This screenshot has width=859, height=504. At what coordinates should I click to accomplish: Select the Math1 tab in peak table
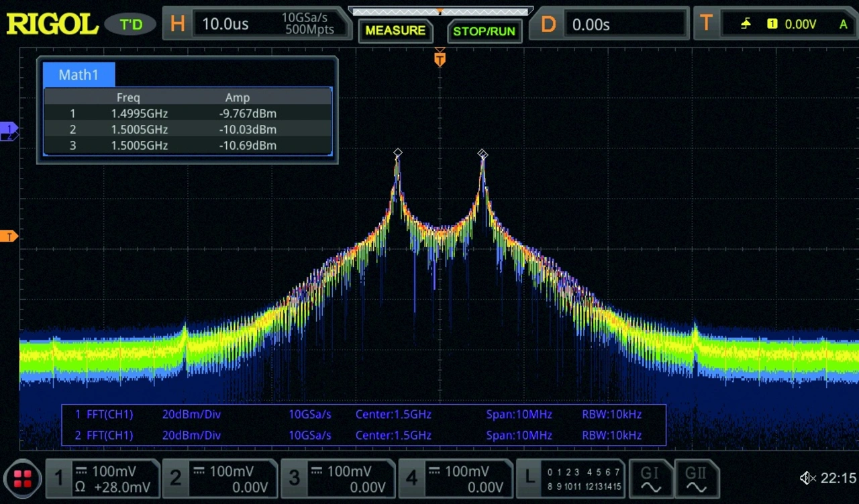(x=79, y=74)
